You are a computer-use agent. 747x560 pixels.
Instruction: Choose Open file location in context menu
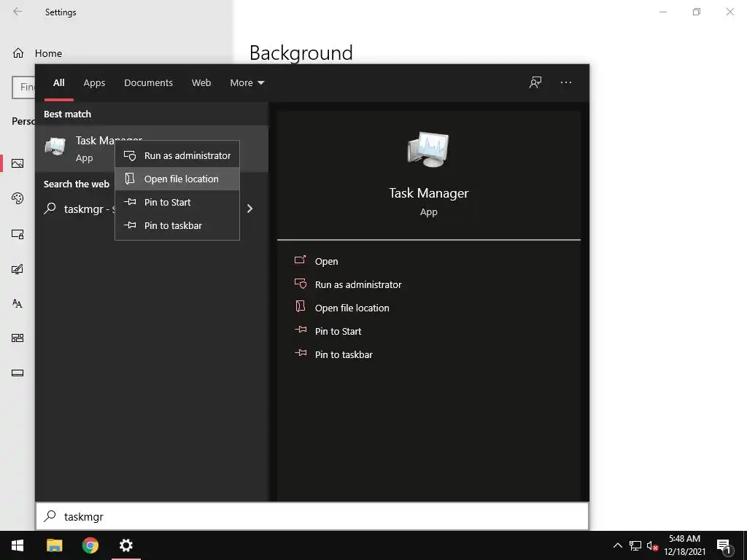[x=177, y=179]
